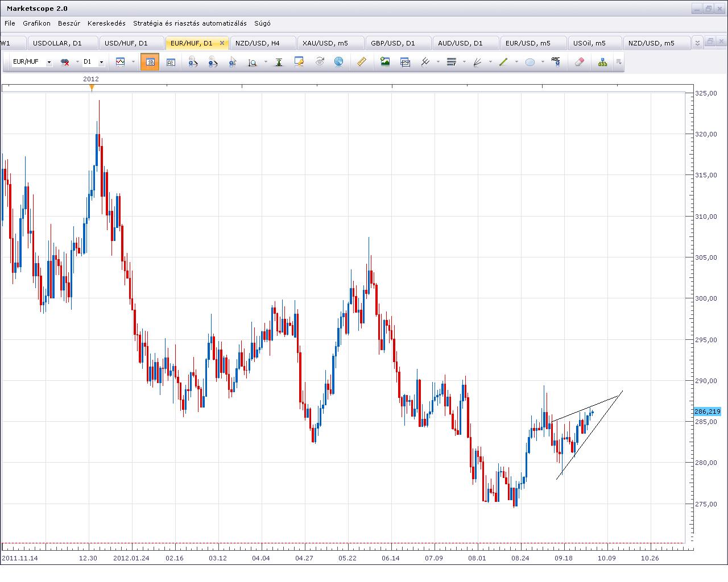Viewport: 728px width, 582px height.
Task: Select the ellipse shape tool
Action: pos(530,62)
